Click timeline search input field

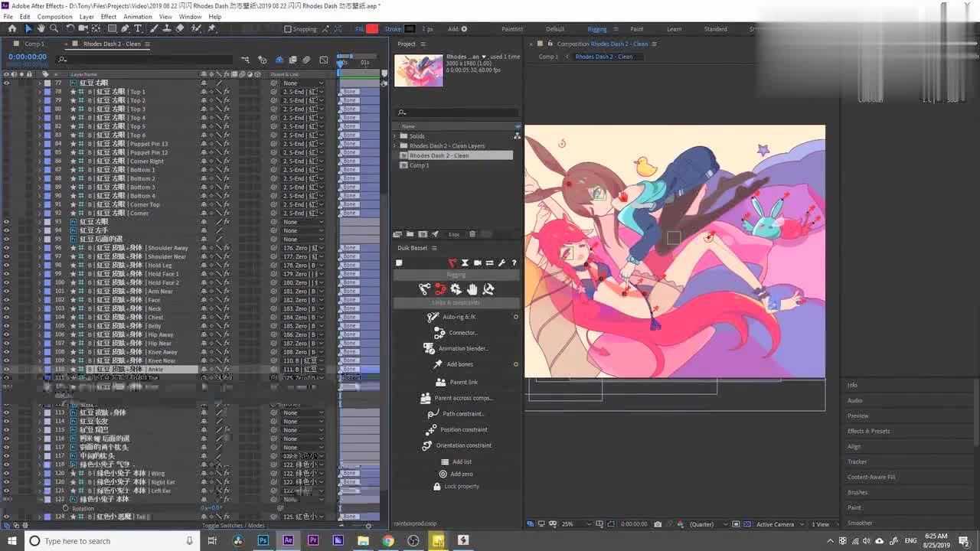coord(145,60)
